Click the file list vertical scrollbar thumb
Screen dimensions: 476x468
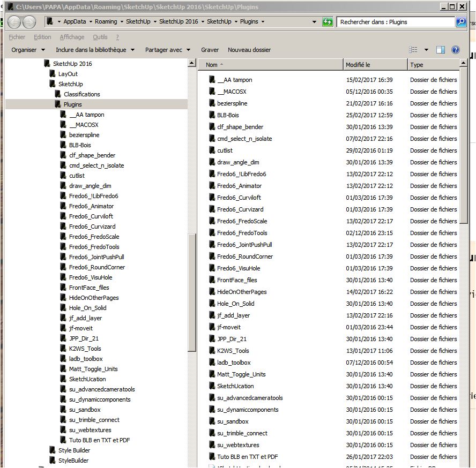(463, 145)
